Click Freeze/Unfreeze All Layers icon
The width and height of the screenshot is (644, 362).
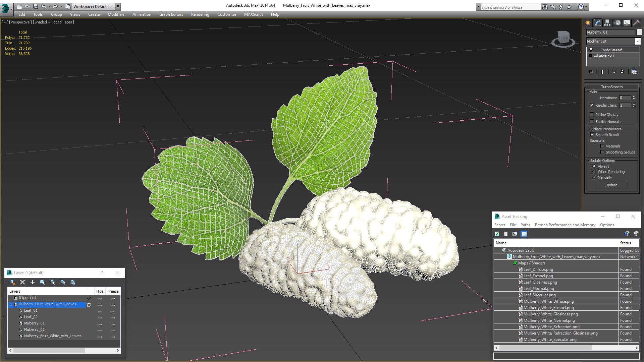pos(73,282)
